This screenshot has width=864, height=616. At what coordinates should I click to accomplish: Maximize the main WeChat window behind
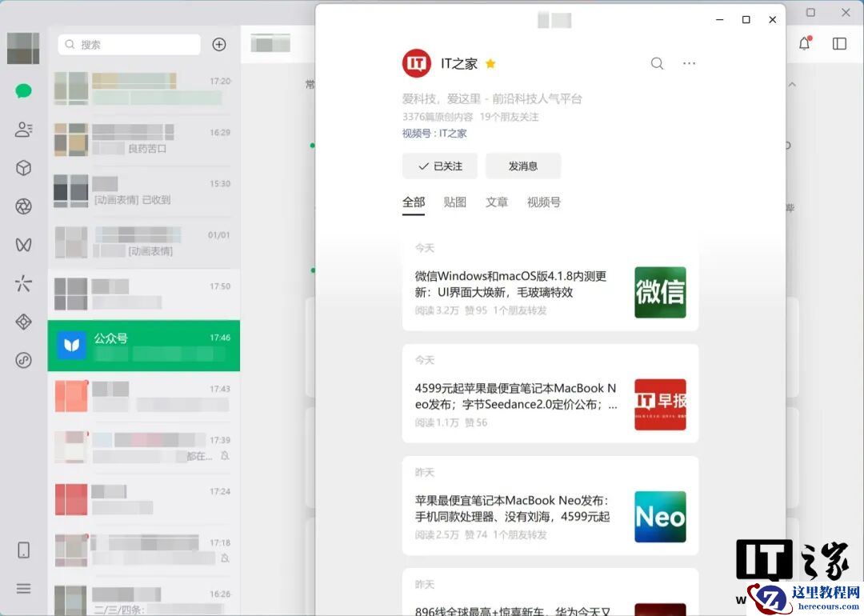click(x=810, y=12)
